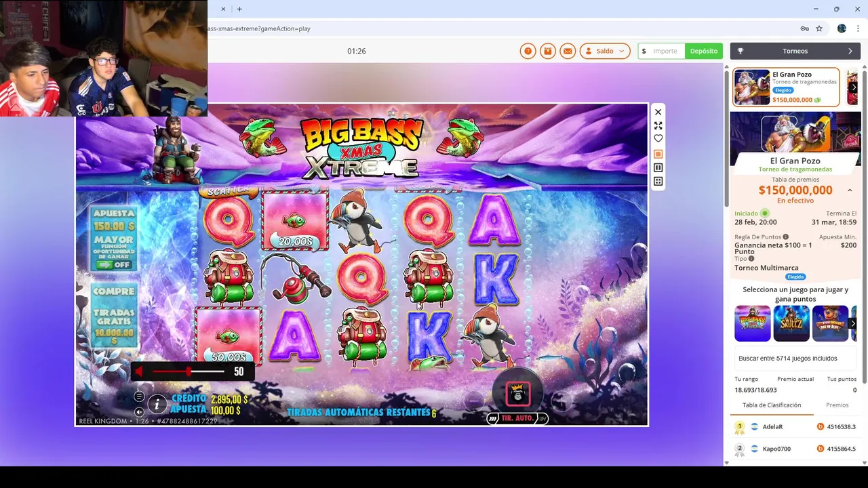Click the green Depósito button
Viewport: 868px width, 488px height.
[704, 51]
